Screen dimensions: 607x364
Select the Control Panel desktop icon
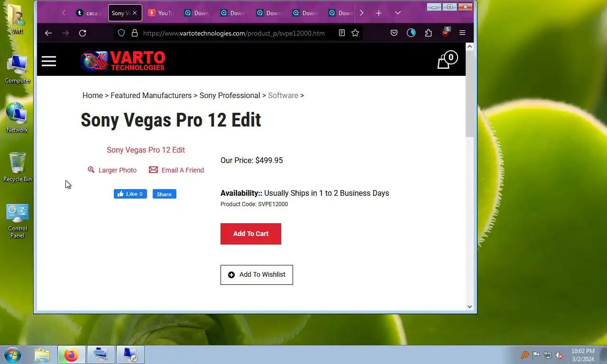click(x=18, y=221)
